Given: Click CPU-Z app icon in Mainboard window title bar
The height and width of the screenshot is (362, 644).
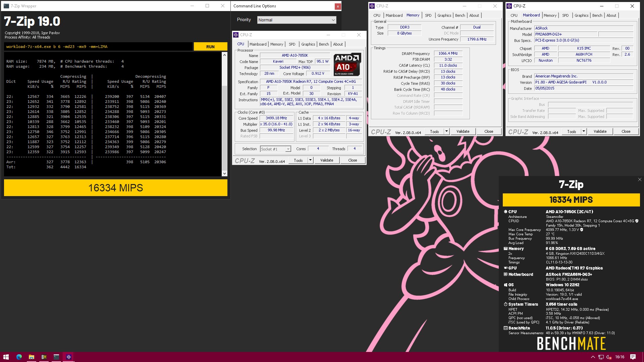Looking at the screenshot, I should 509,6.
